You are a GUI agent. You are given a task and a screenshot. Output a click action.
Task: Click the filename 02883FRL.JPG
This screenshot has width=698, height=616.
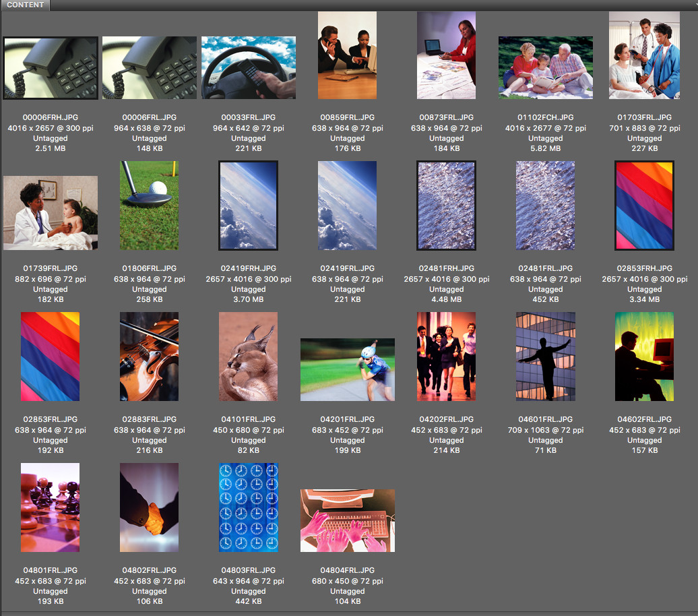tap(149, 420)
